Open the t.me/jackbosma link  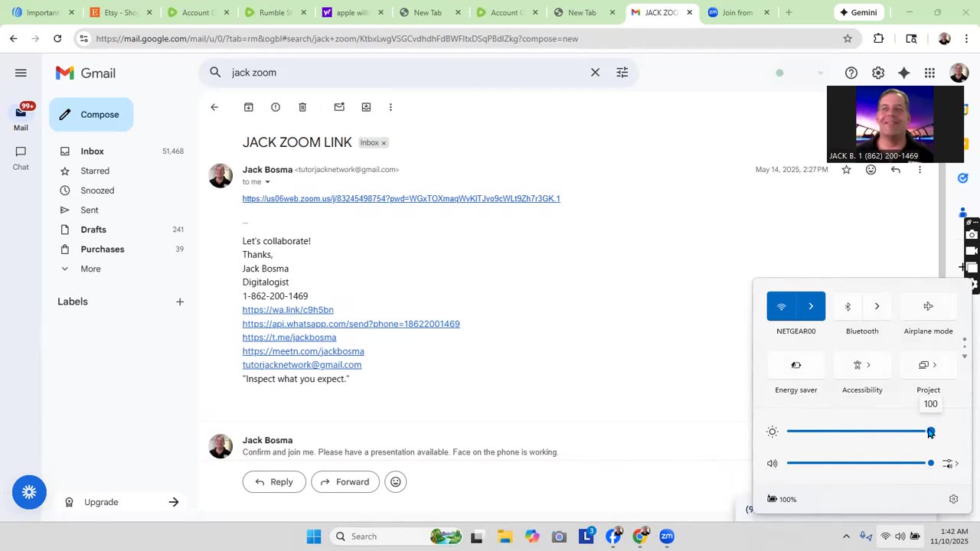289,337
